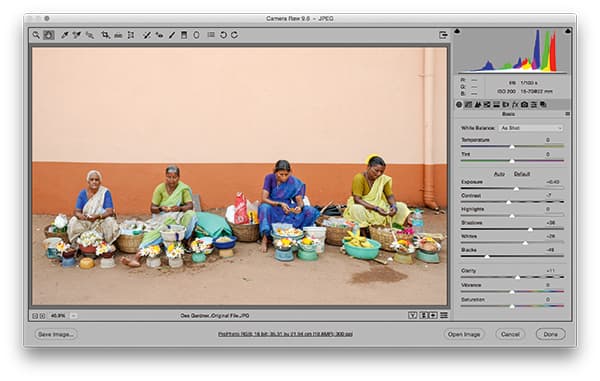This screenshot has height=381, width=600.
Task: Open the White Balance dropdown
Action: tap(531, 128)
